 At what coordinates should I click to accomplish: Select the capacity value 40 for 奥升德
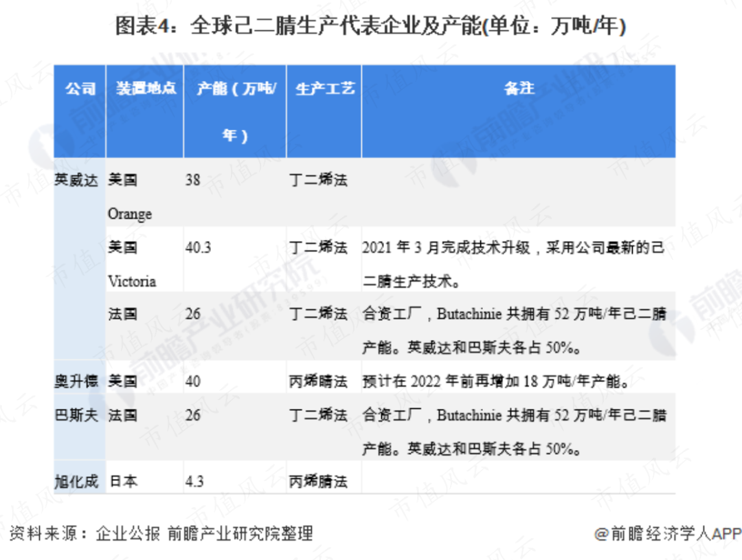tap(193, 381)
